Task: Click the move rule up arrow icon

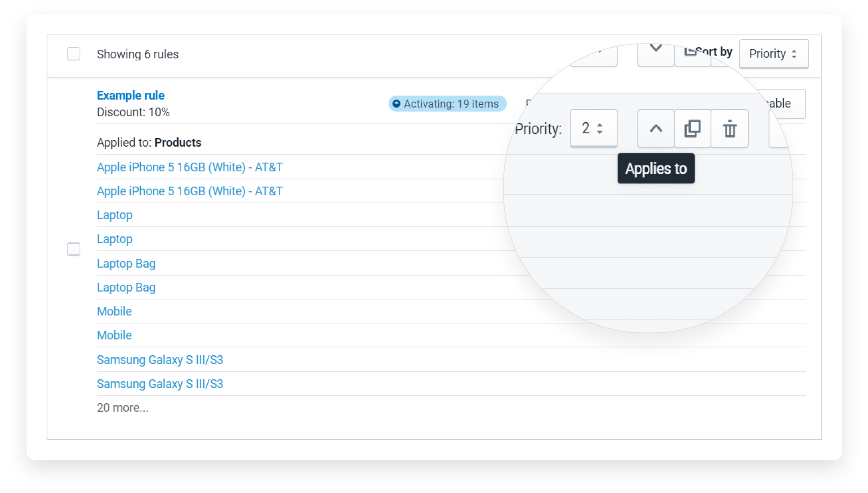Action: tap(655, 128)
